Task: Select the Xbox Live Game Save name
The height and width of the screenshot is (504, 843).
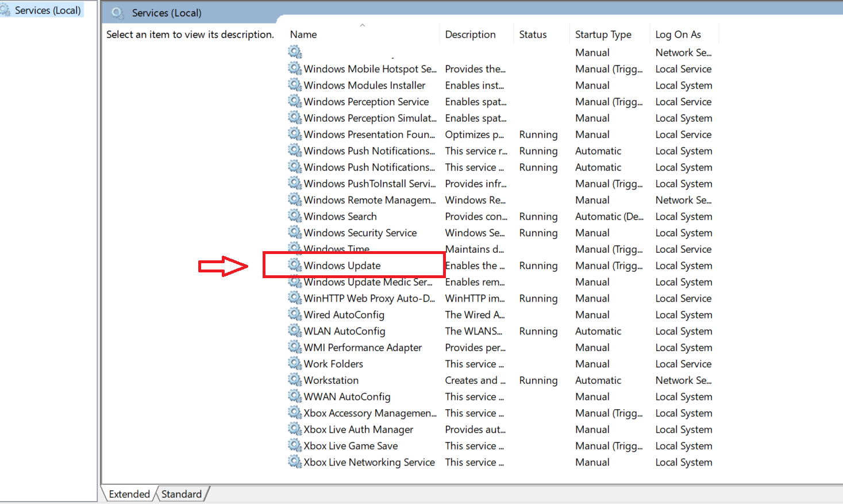Action: click(351, 446)
